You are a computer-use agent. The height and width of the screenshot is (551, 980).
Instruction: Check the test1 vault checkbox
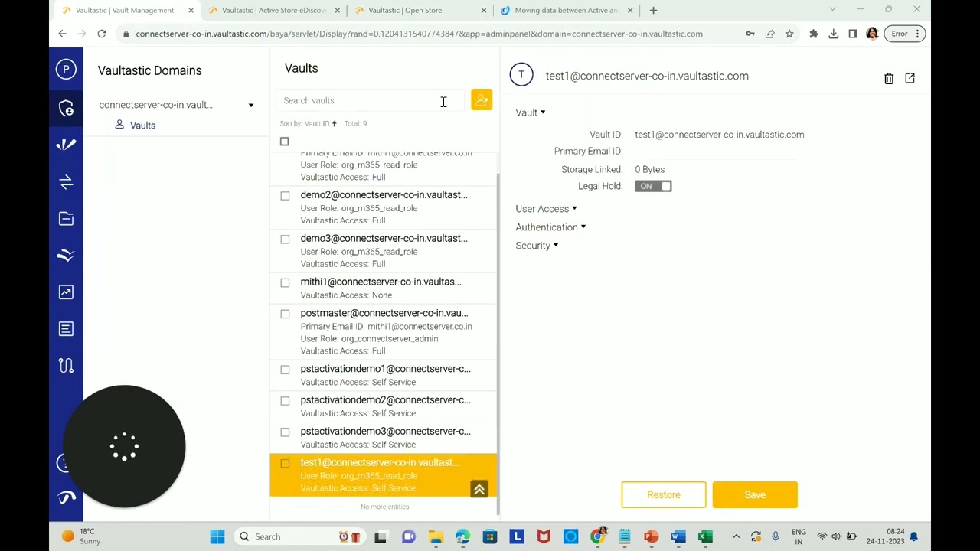point(285,464)
